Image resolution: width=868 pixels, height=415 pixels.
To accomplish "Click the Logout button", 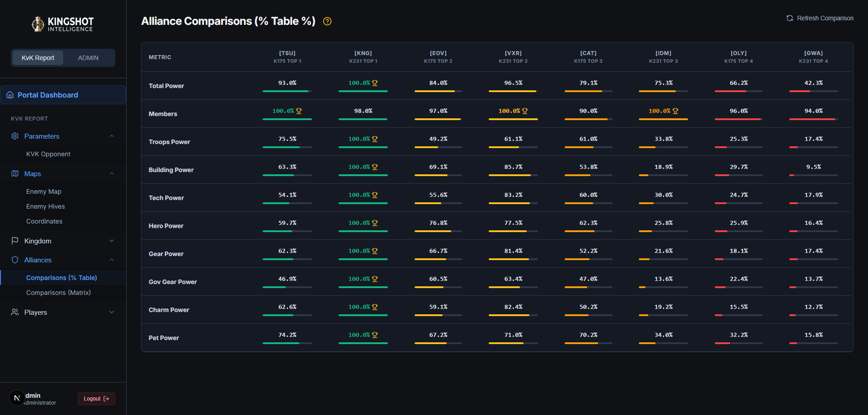I will coord(96,399).
